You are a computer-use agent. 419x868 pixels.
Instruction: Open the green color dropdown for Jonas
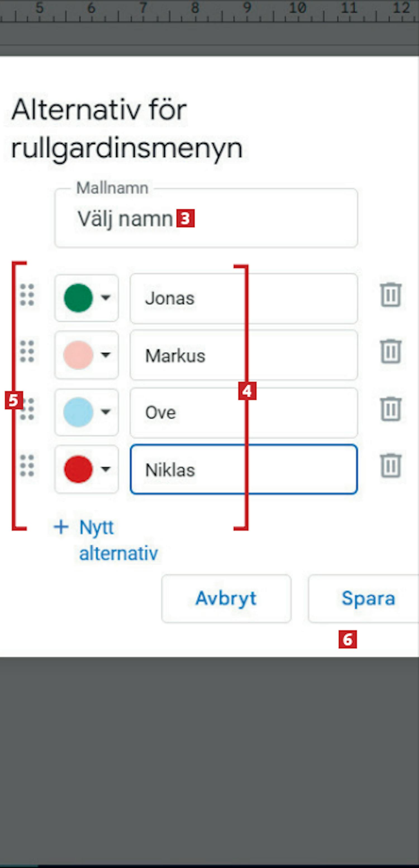(87, 298)
